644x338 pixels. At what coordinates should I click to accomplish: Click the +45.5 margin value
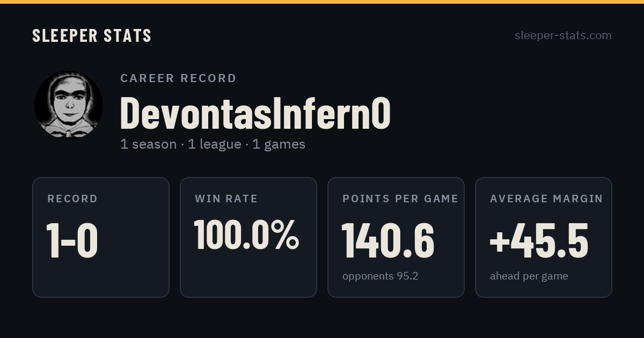539,241
